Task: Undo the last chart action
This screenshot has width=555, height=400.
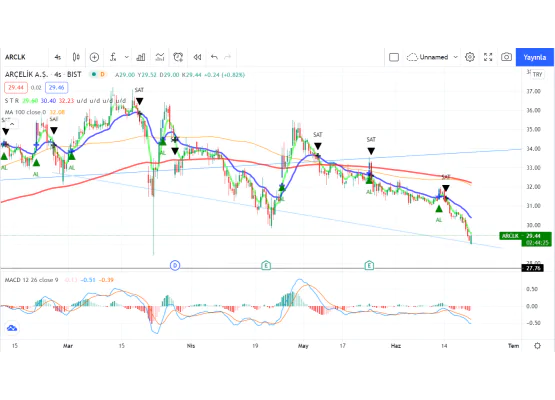Action: click(214, 57)
